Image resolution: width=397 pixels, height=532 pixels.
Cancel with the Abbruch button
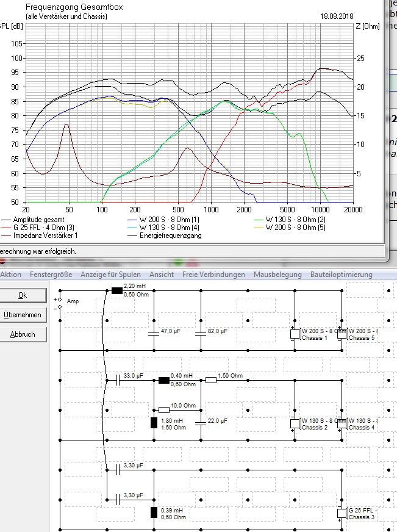pos(23,334)
